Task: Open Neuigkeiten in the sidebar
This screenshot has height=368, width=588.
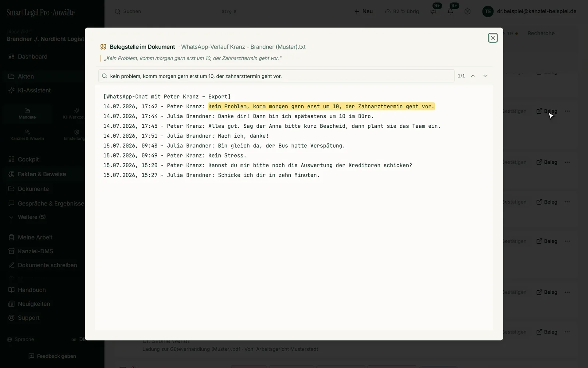Action: pyautogui.click(x=34, y=304)
